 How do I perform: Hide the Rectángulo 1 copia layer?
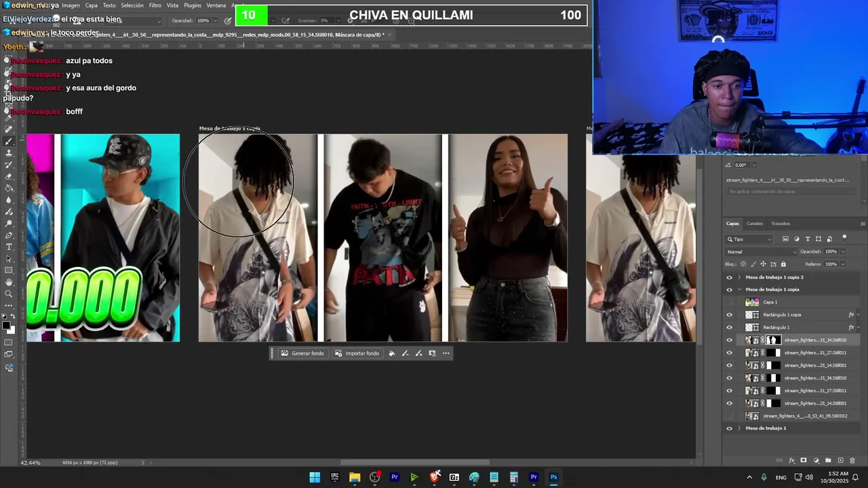(730, 314)
